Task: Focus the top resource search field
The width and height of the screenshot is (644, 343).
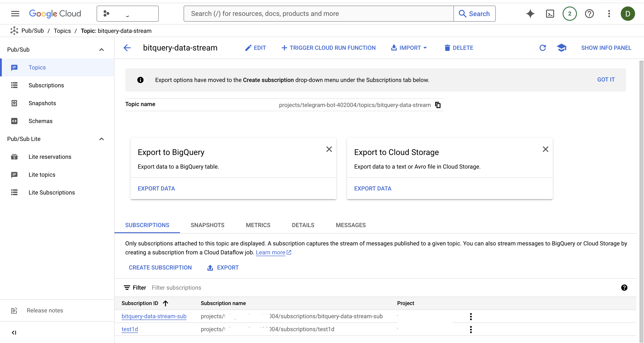Action: pos(318,13)
